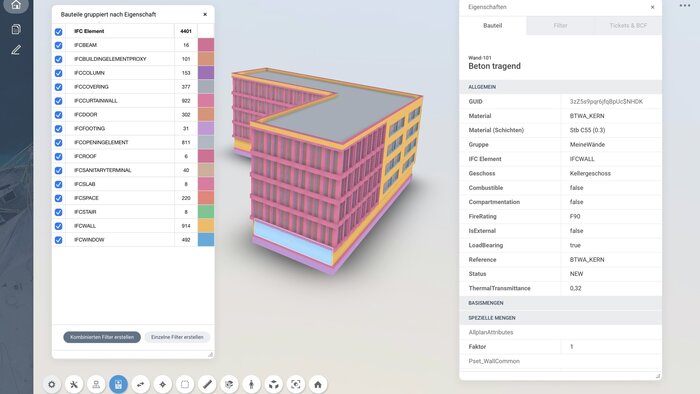The image size is (700, 394).
Task: Click Einzelne Filter erstellen button
Action: (177, 337)
